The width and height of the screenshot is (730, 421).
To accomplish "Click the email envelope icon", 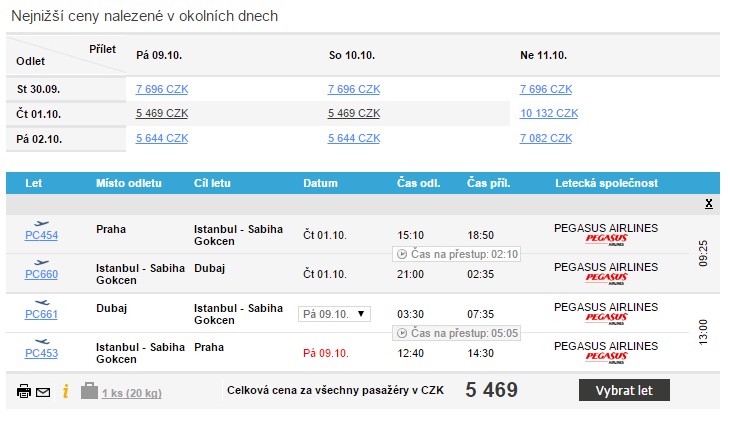I will pyautogui.click(x=43, y=393).
